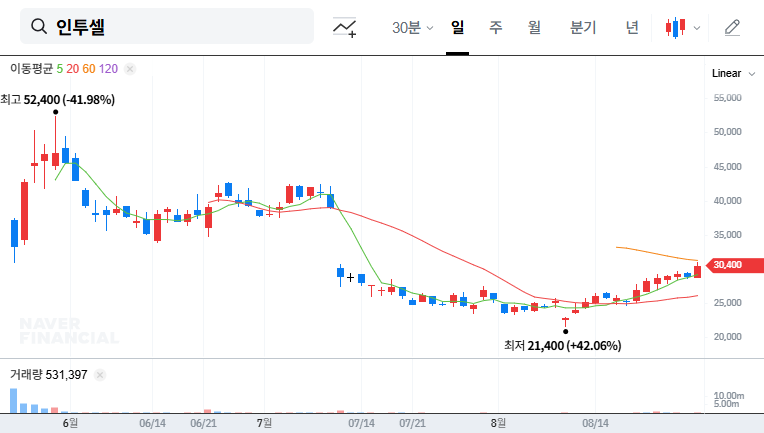This screenshot has height=433, width=764.
Task: Select the 5-day moving average value
Action: (59, 69)
